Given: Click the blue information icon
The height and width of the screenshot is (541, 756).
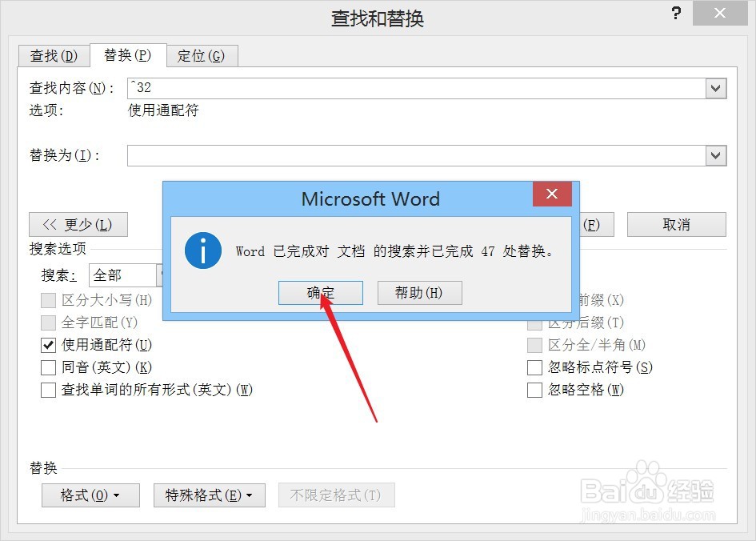Looking at the screenshot, I should pyautogui.click(x=203, y=250).
